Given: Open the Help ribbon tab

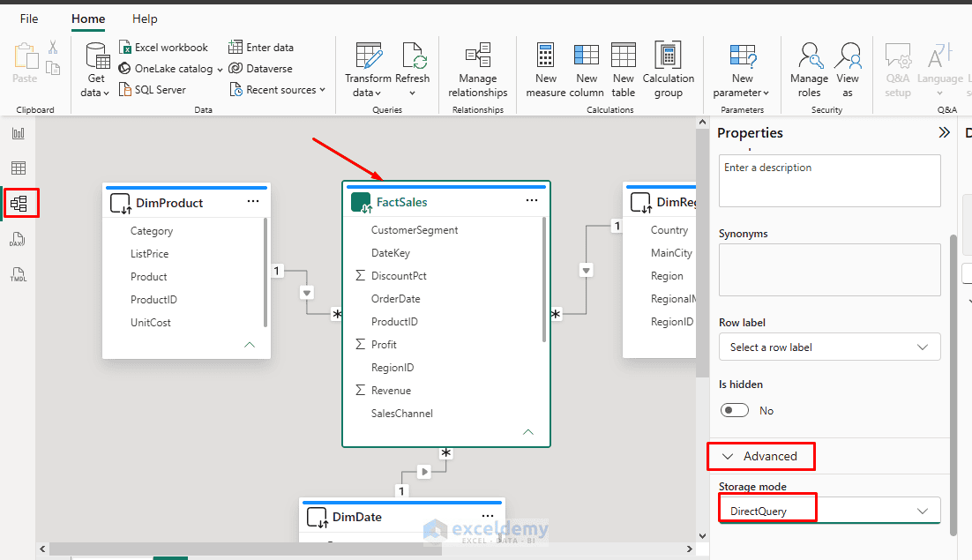Looking at the screenshot, I should coord(145,19).
